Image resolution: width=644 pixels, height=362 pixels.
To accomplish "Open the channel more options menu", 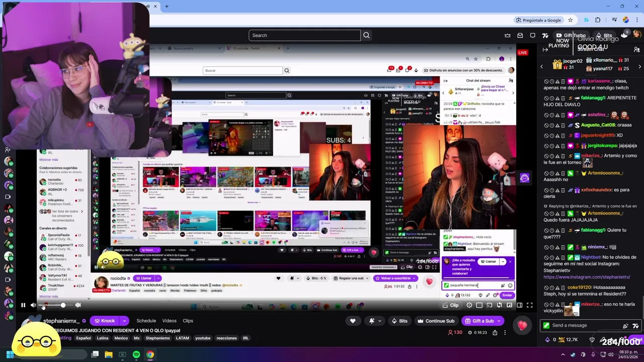I will pyautogui.click(x=505, y=332).
